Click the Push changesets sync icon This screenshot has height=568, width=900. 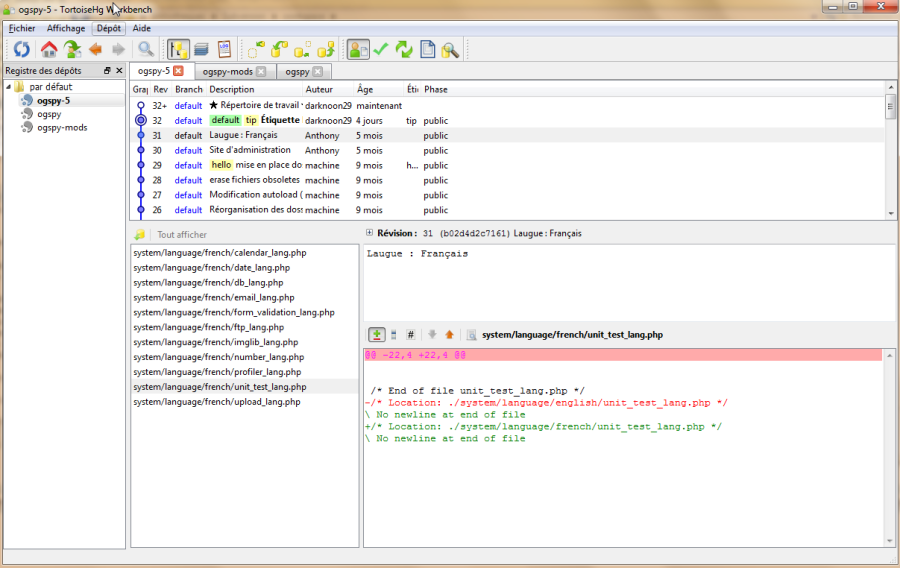click(326, 50)
